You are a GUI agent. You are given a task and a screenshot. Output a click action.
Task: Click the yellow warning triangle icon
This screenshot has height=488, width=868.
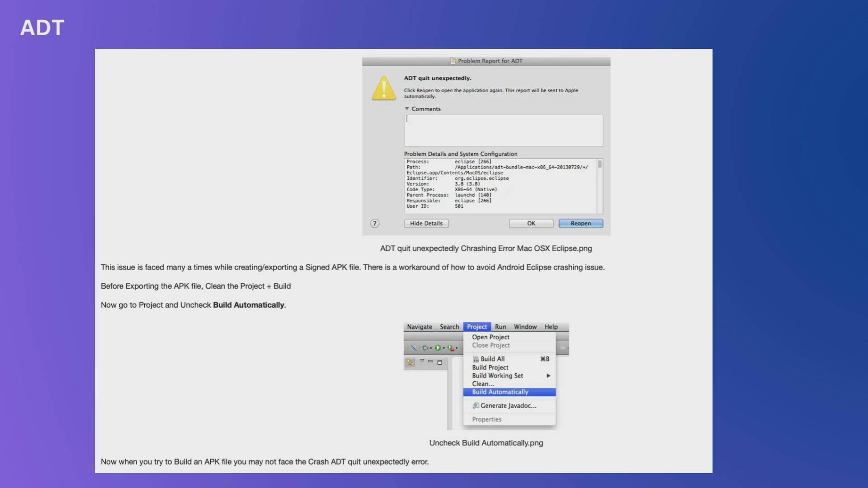[x=384, y=88]
